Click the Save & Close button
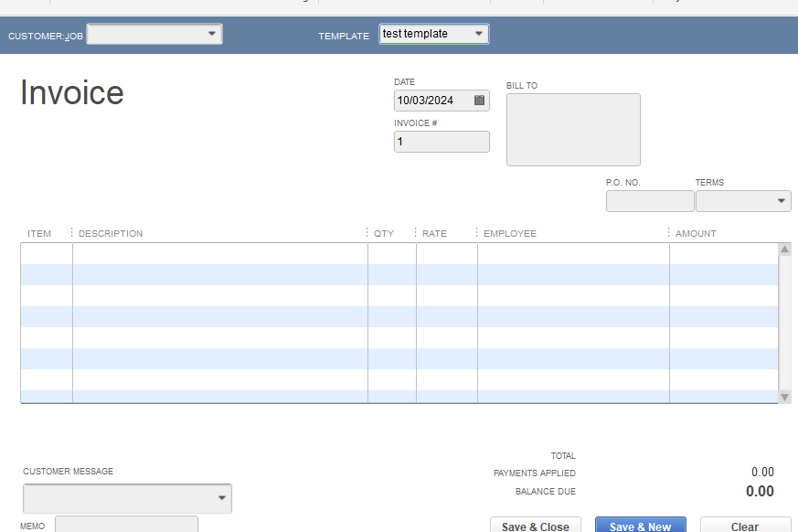 535,526
